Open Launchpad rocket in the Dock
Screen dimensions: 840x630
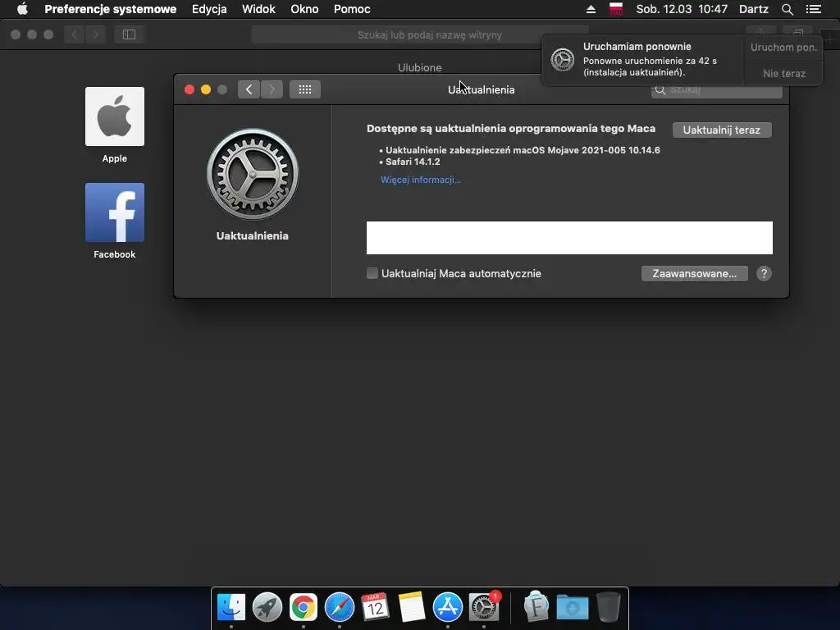pyautogui.click(x=267, y=608)
